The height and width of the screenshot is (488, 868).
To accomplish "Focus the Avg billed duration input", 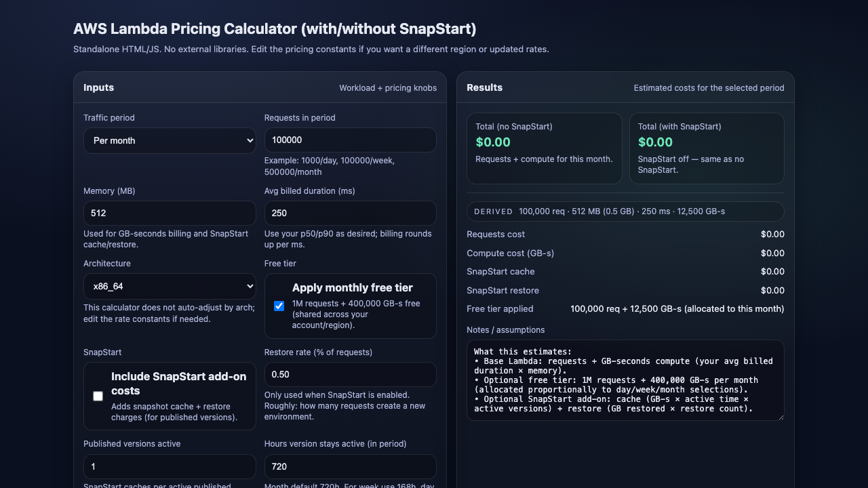I will (350, 213).
